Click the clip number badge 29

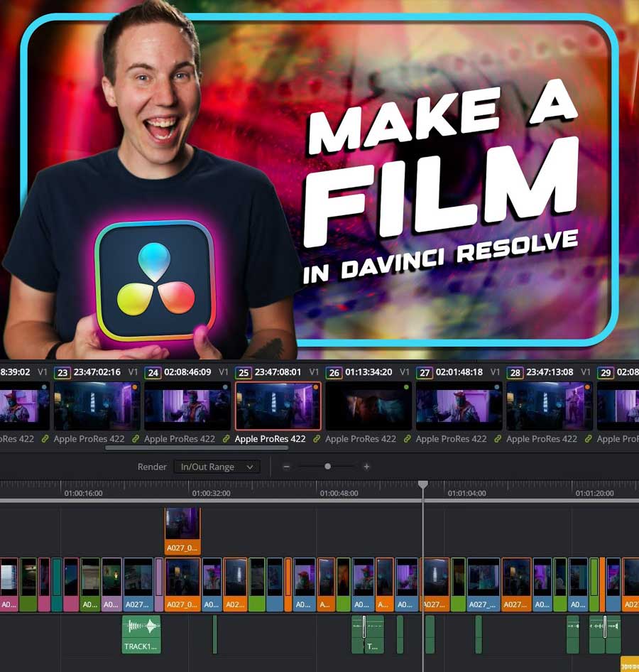click(606, 372)
